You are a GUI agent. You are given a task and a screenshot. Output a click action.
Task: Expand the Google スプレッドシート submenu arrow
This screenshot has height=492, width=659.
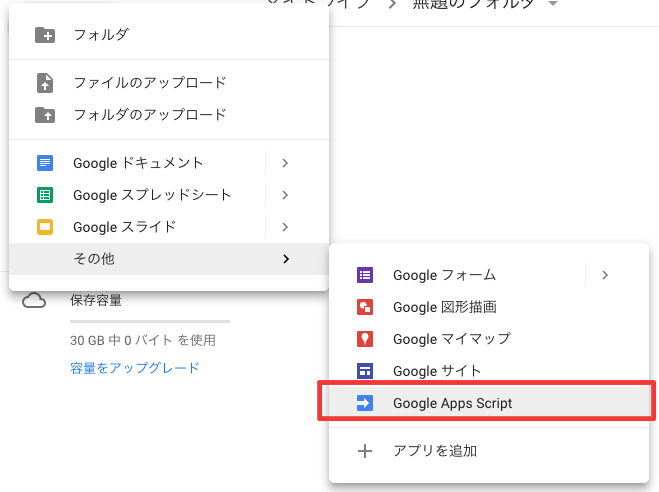coord(285,195)
